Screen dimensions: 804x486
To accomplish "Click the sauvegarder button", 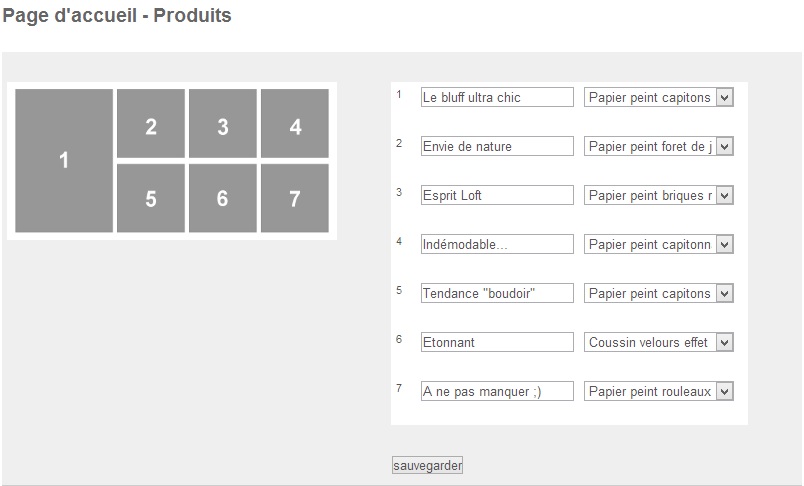I will 427,466.
